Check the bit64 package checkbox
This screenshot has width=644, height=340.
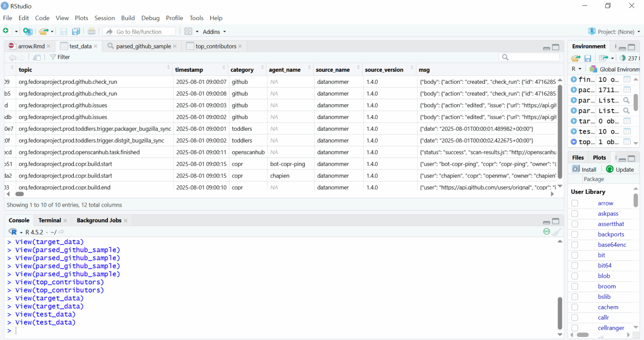(x=574, y=265)
